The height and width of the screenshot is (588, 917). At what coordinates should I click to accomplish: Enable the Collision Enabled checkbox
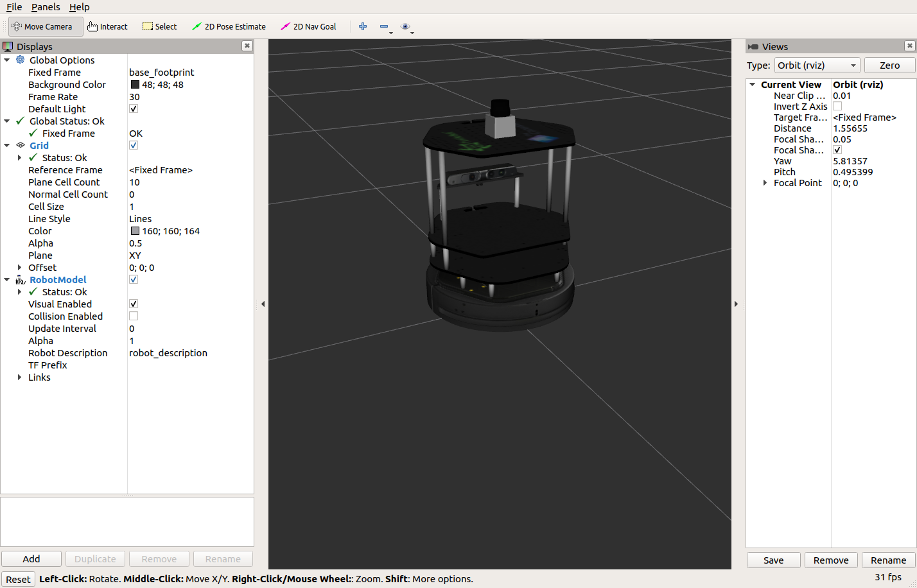click(x=134, y=316)
